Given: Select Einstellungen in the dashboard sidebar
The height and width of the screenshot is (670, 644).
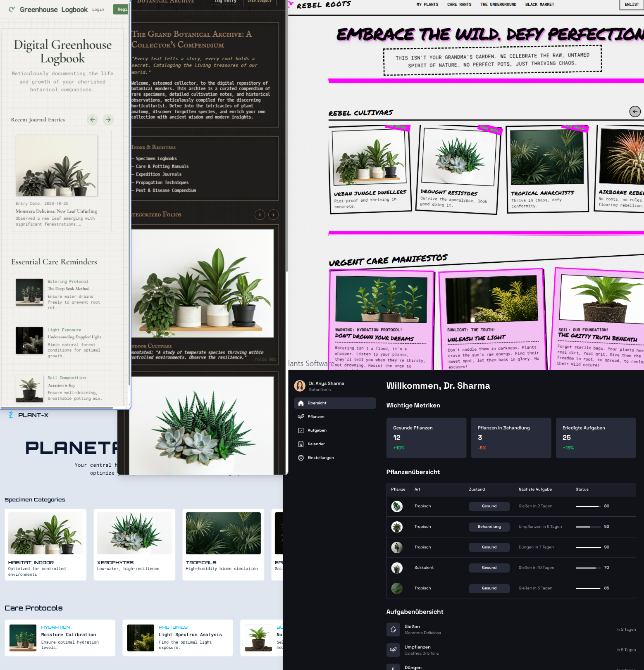Looking at the screenshot, I should point(335,458).
